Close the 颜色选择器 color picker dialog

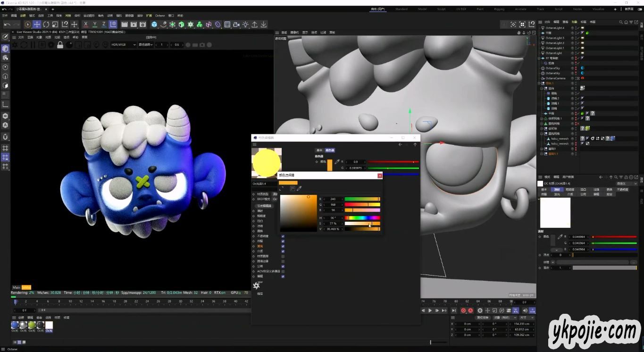380,176
